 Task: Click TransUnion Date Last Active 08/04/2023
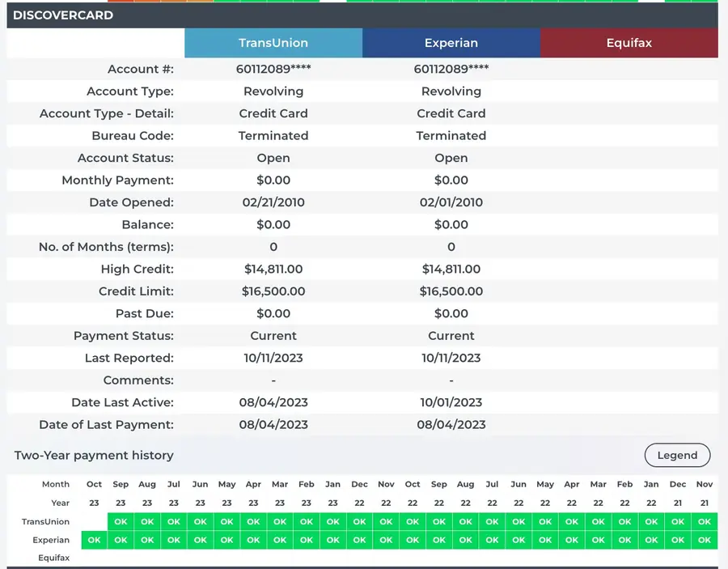pos(273,403)
